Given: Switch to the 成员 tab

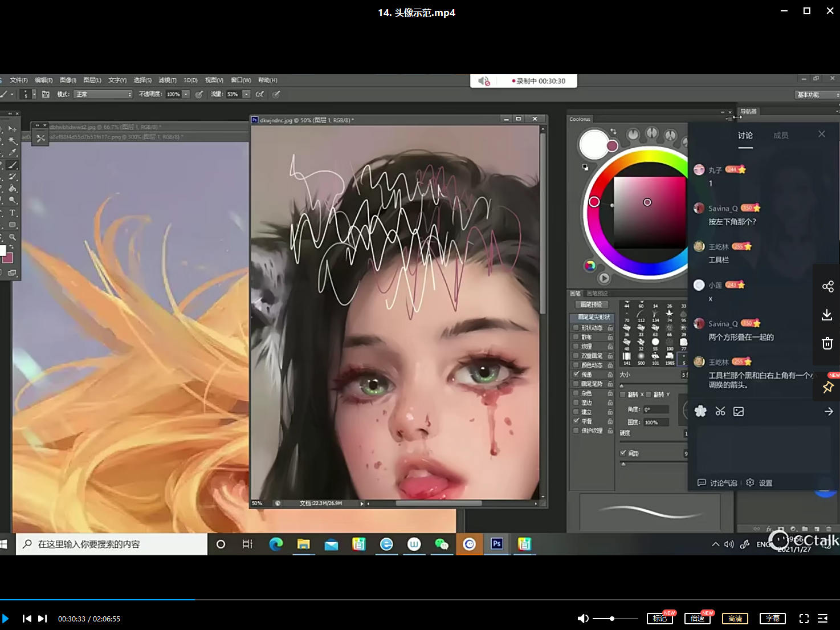Looking at the screenshot, I should [781, 136].
